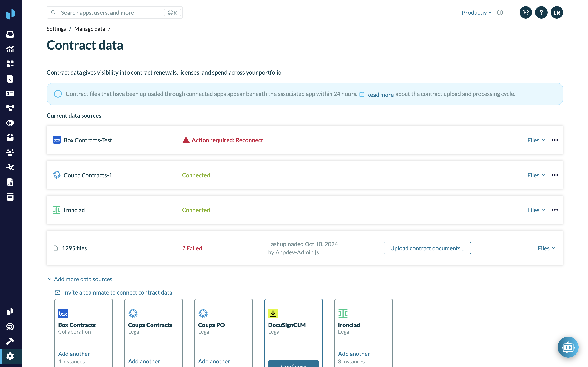Expand Files dropdown for Coupa Contracts-1
Viewport: 588px width, 367px height.
536,175
